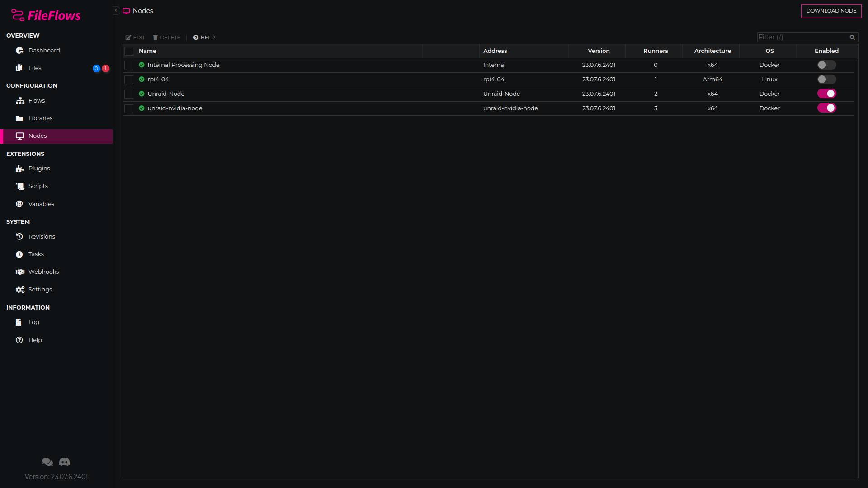868x488 pixels.
Task: Click the Webhooks handshake icon
Action: pos(20,272)
